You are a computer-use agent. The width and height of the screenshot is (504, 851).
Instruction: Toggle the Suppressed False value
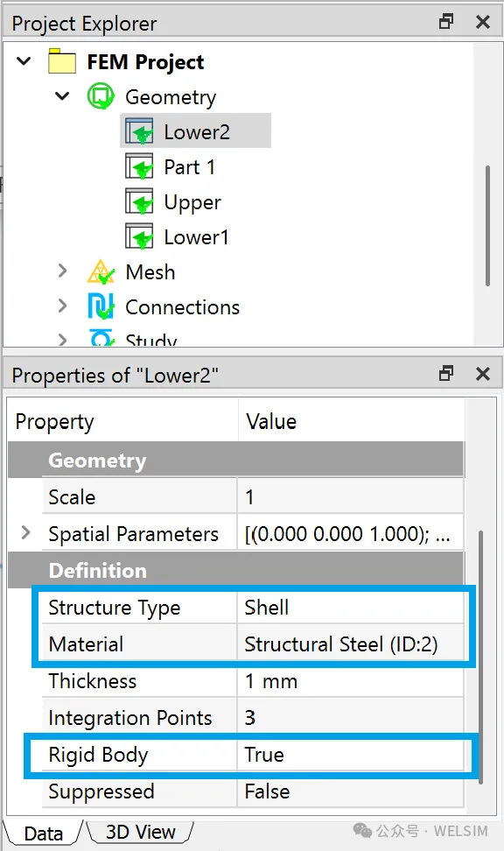coord(351,791)
